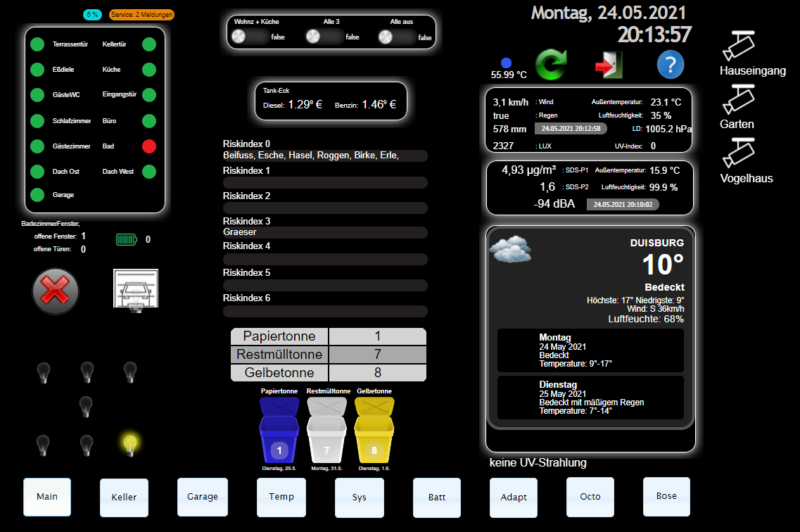Click the green Terrassentür status indicator
This screenshot has width=800, height=532.
[37, 44]
